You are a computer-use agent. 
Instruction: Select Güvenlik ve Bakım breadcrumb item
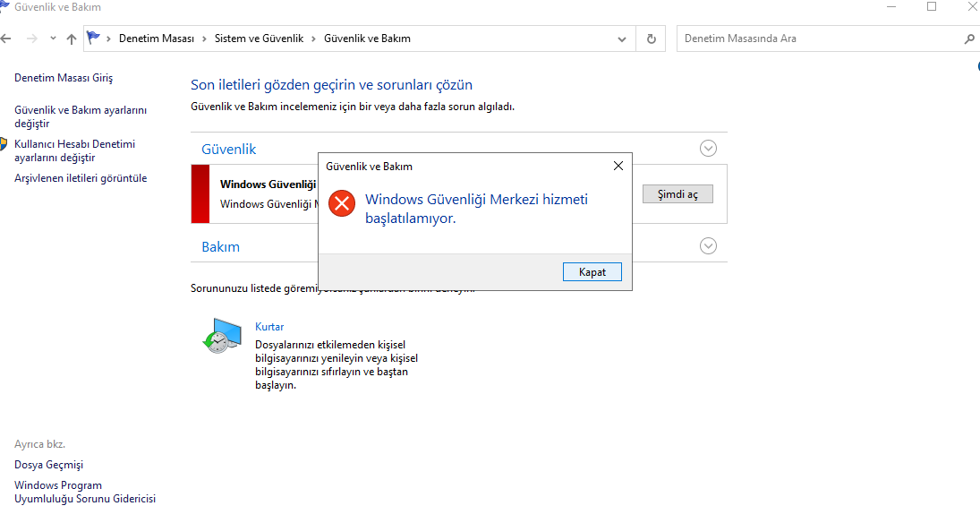click(367, 39)
